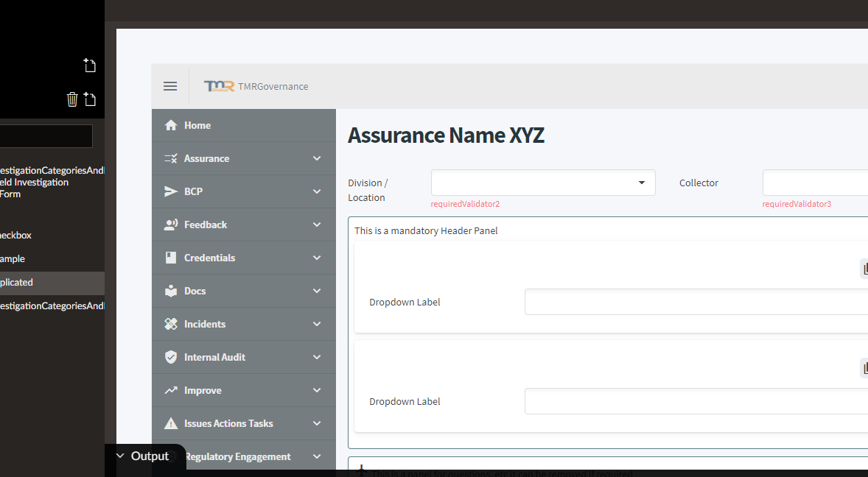Image resolution: width=868 pixels, height=477 pixels.
Task: Select the 'estigationCategoriesAndI' item above 'eld Investigation'
Action: (x=52, y=170)
